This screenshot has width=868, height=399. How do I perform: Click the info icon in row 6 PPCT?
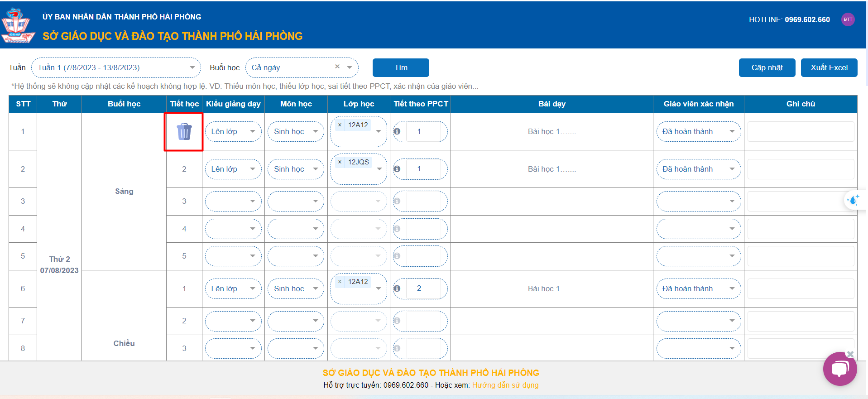pyautogui.click(x=397, y=288)
